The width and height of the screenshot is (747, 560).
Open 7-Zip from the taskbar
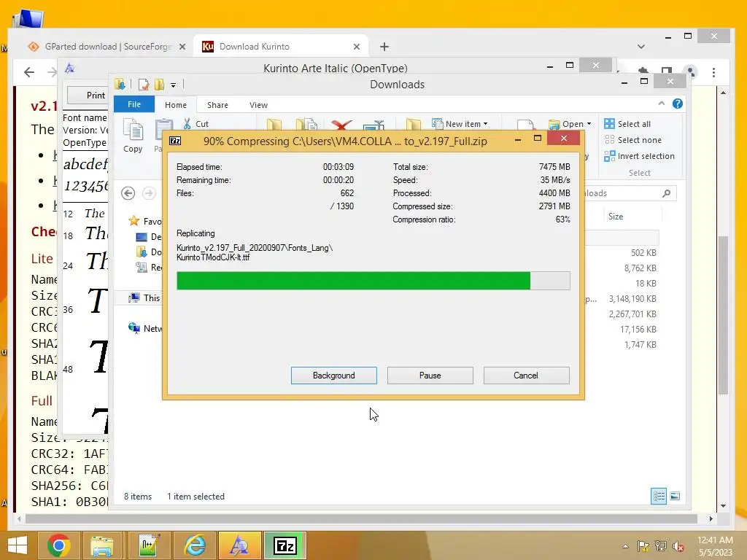[285, 545]
